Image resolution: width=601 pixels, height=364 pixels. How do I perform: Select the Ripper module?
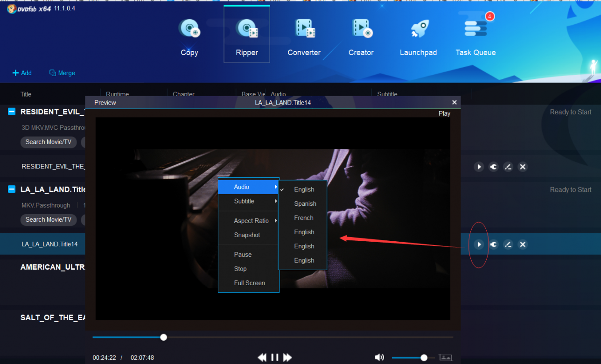tap(247, 34)
